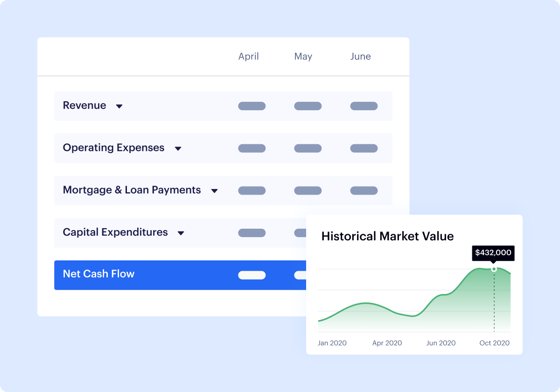Select the May column header
Viewport: 560px width, 392px height.
point(303,56)
